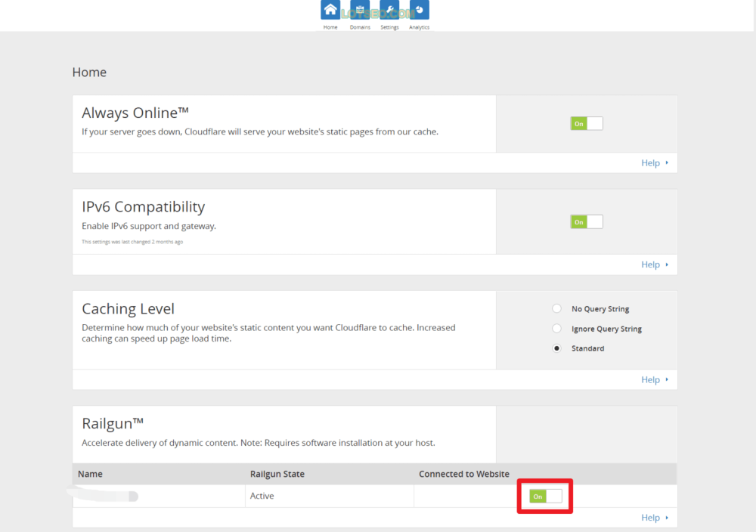
Task: Click the Name column header
Action: (90, 474)
